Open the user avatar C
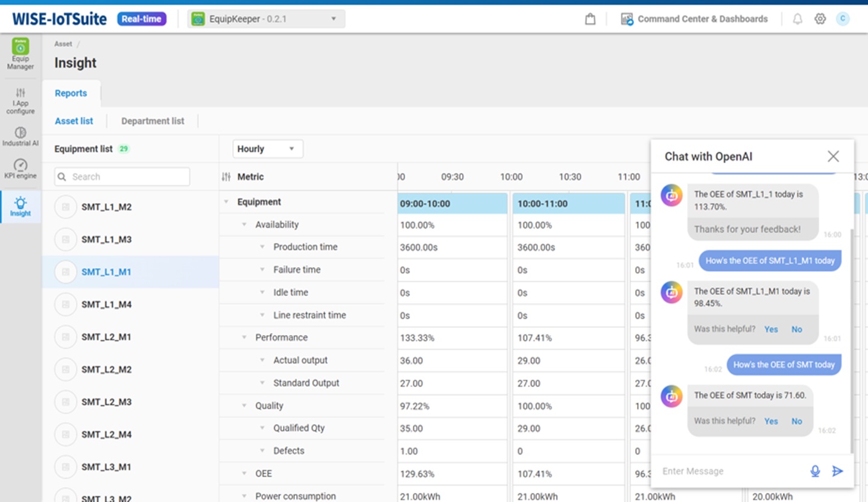This screenshot has height=502, width=868. [843, 19]
